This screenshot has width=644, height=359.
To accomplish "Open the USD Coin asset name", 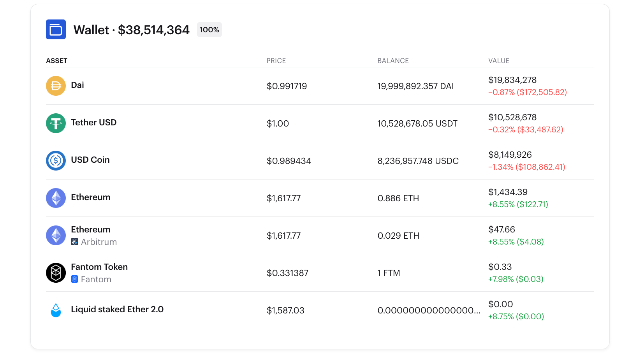I will pos(90,160).
